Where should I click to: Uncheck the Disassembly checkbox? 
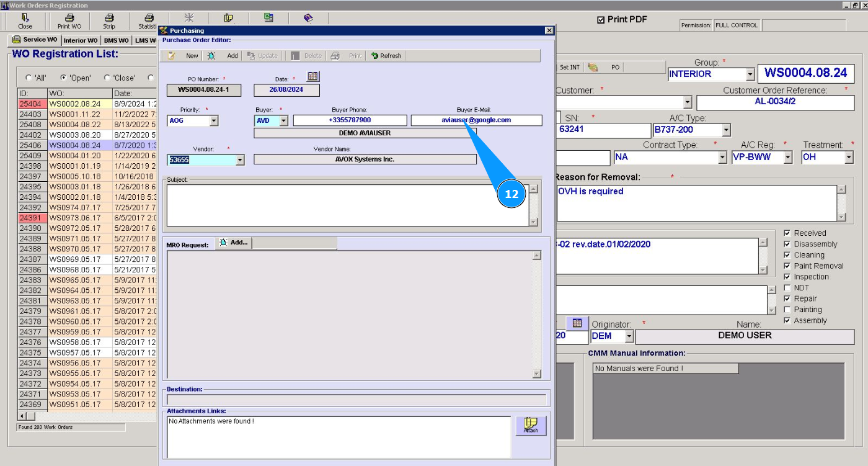[787, 244]
